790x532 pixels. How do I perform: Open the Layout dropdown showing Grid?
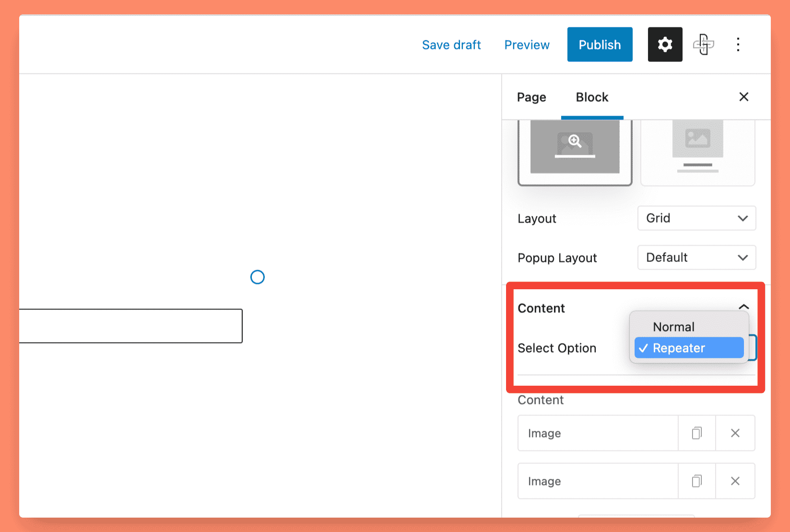tap(696, 218)
